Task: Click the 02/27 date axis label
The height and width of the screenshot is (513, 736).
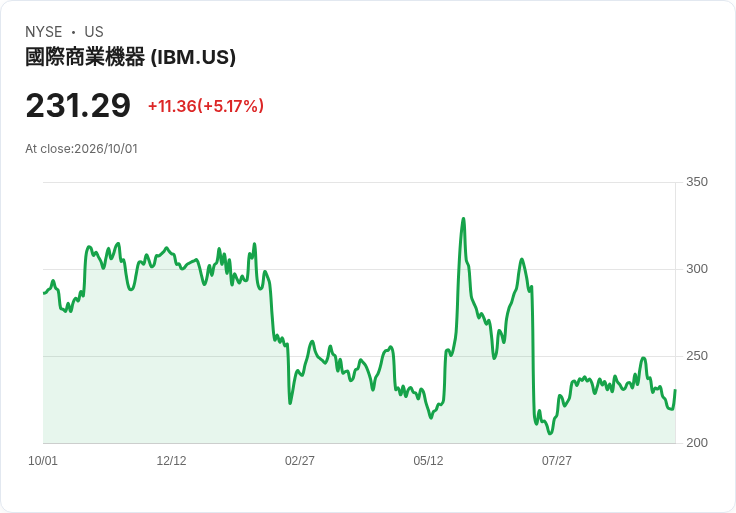Action: point(299,461)
